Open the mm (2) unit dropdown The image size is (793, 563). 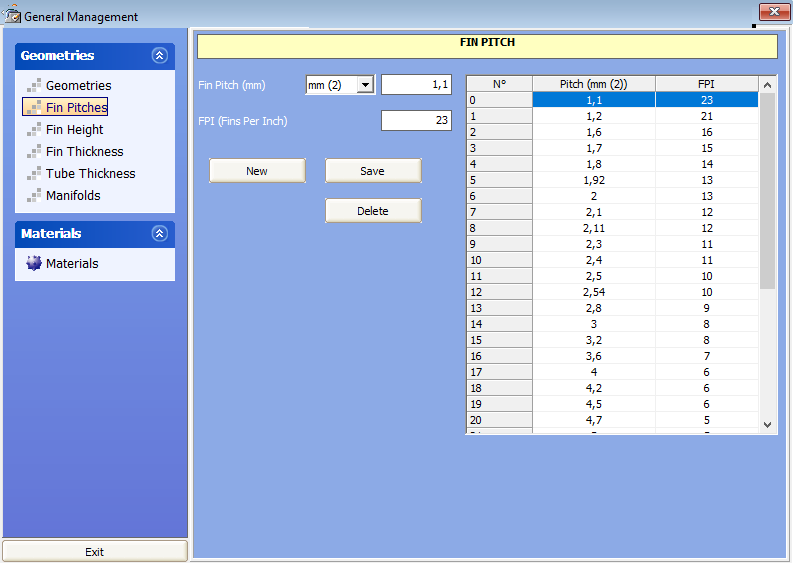point(365,86)
